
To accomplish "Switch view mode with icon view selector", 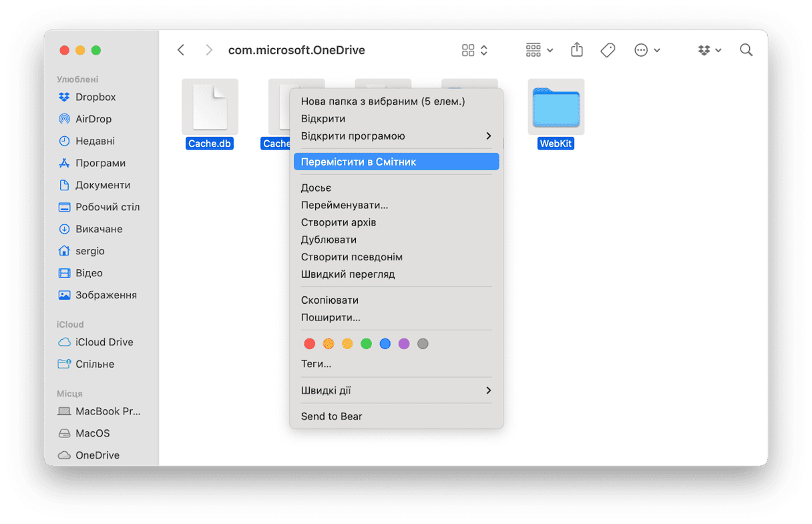I will [474, 50].
